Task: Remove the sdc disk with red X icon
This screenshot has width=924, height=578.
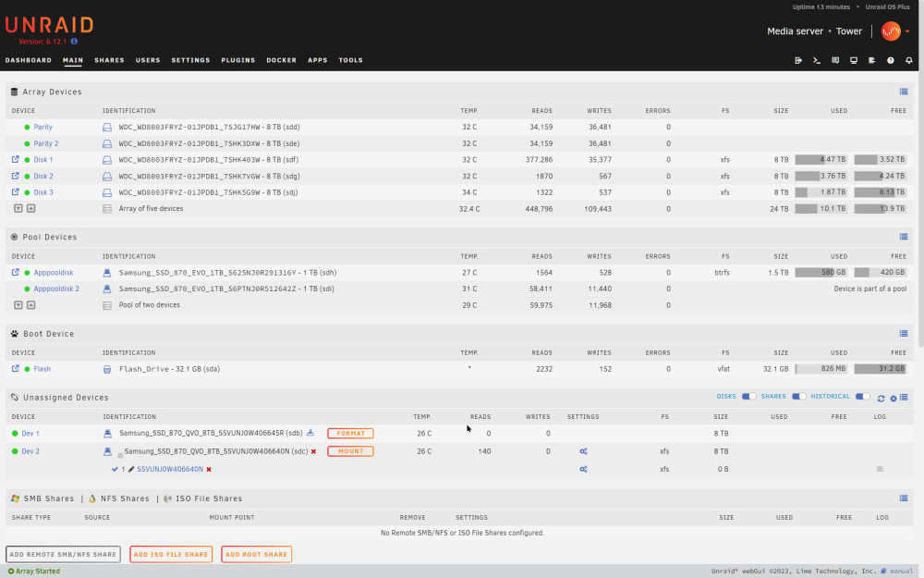Action: pyautogui.click(x=313, y=452)
